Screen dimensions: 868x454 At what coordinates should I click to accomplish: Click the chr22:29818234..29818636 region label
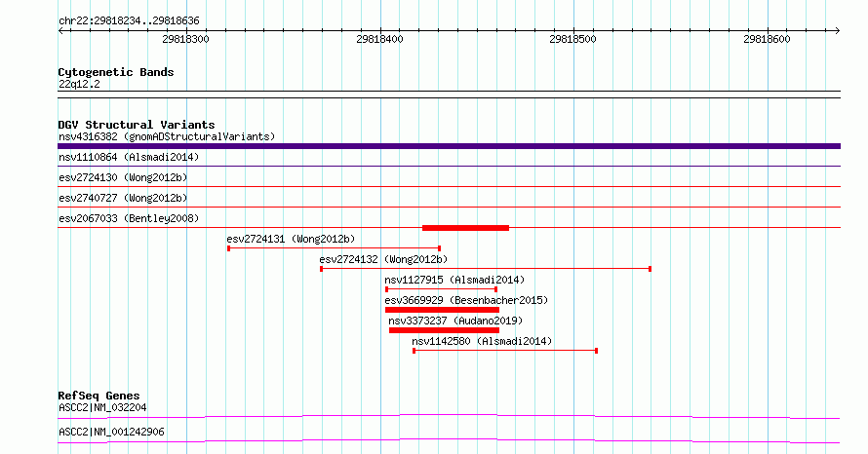pyautogui.click(x=129, y=21)
